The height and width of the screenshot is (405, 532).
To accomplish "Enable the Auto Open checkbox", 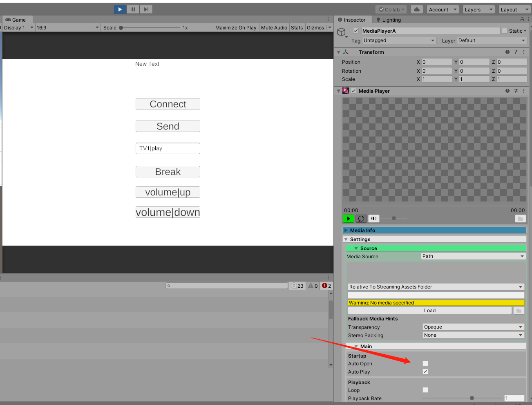I will click(425, 363).
